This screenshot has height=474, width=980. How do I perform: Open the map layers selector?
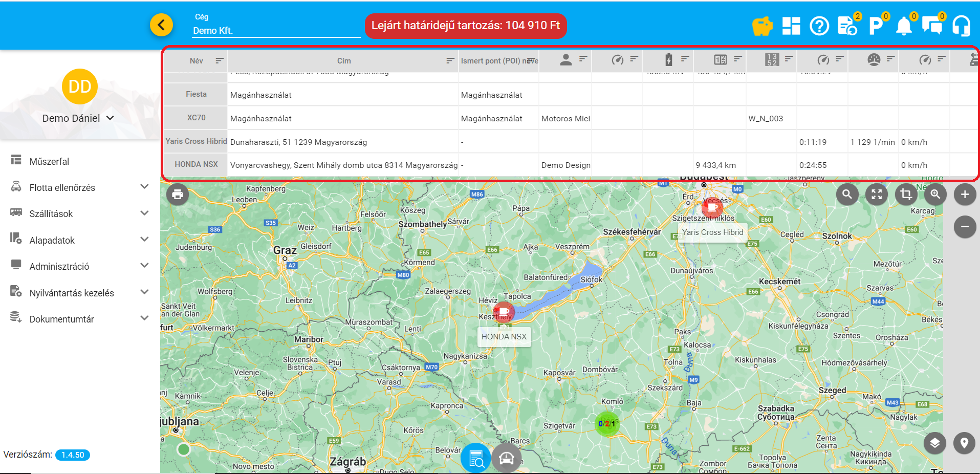[x=935, y=443]
